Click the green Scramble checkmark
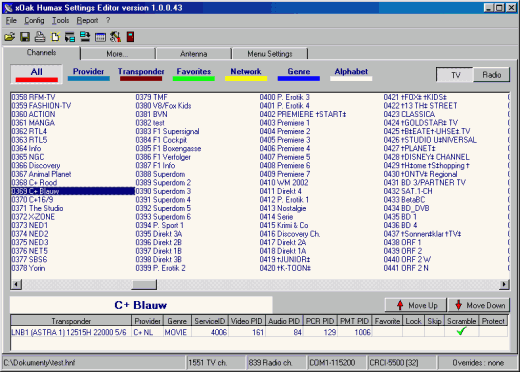520x372 pixels. click(x=461, y=331)
